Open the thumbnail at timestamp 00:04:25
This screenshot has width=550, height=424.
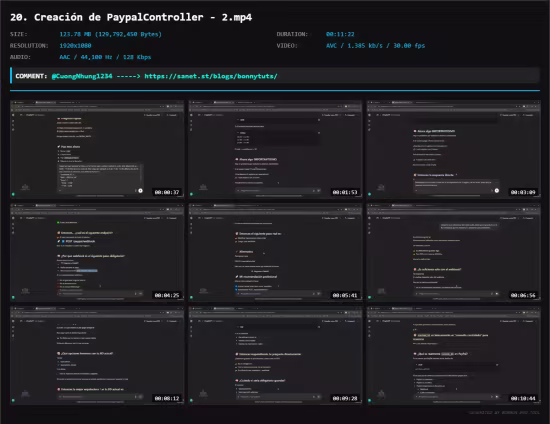(97, 252)
